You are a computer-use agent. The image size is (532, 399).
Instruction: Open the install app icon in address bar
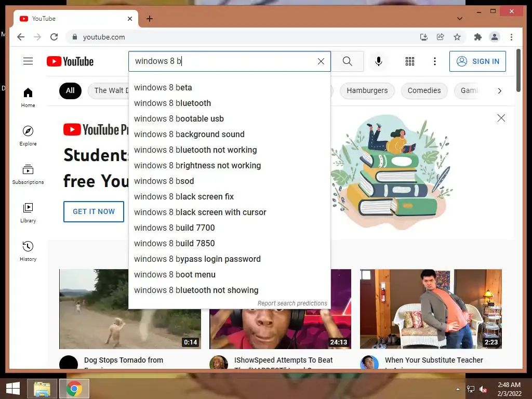click(424, 37)
